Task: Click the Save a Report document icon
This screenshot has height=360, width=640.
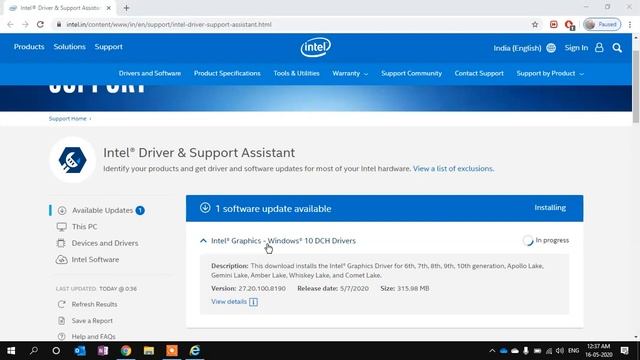Action: click(62, 320)
